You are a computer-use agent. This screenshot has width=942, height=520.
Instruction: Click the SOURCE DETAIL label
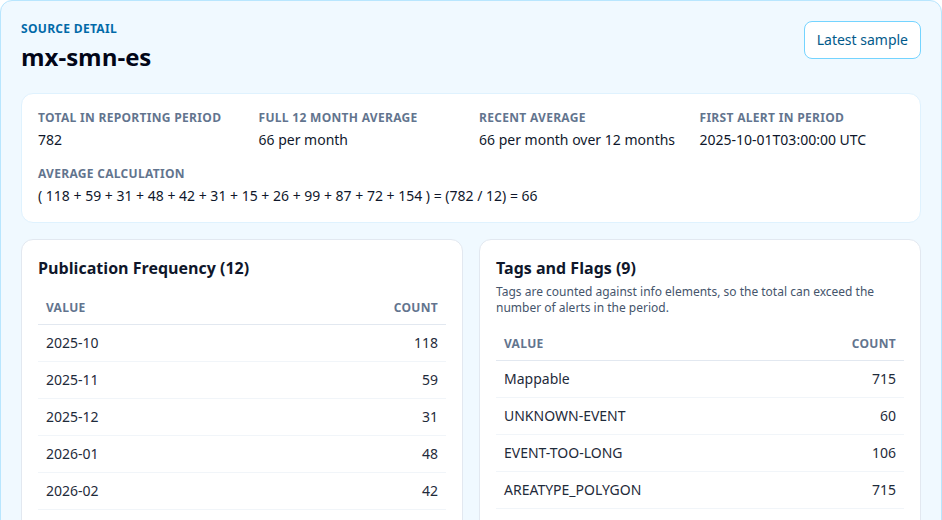coord(69,29)
